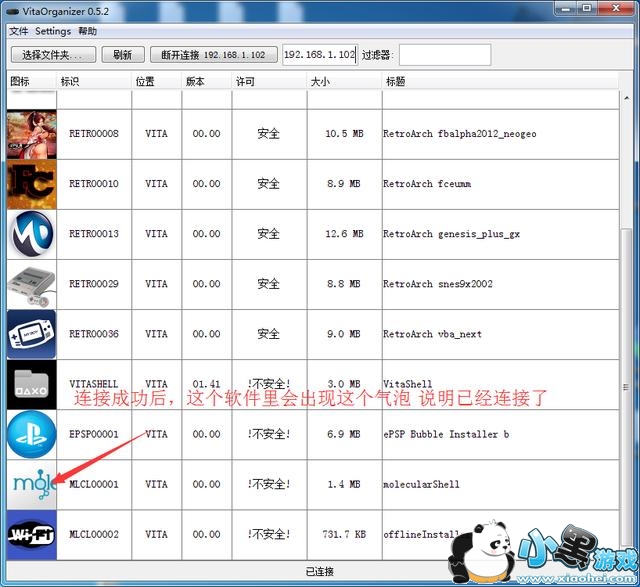Click the 选择文件夹 button
The height and width of the screenshot is (587, 640).
[x=53, y=55]
